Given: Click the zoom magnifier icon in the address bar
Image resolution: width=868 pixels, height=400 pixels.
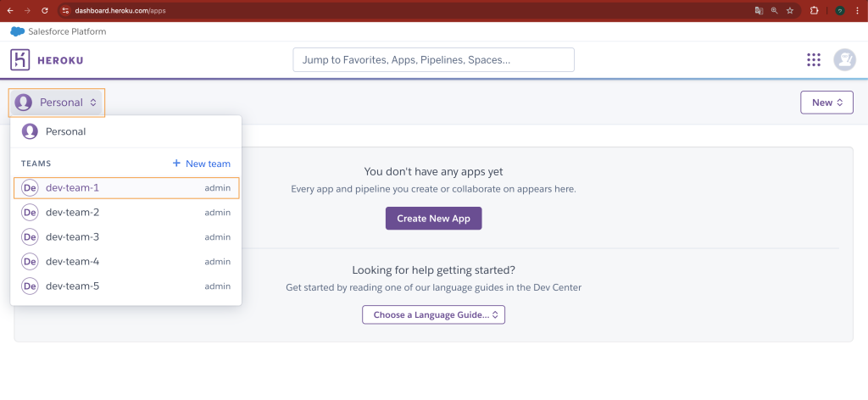Looking at the screenshot, I should (x=774, y=11).
